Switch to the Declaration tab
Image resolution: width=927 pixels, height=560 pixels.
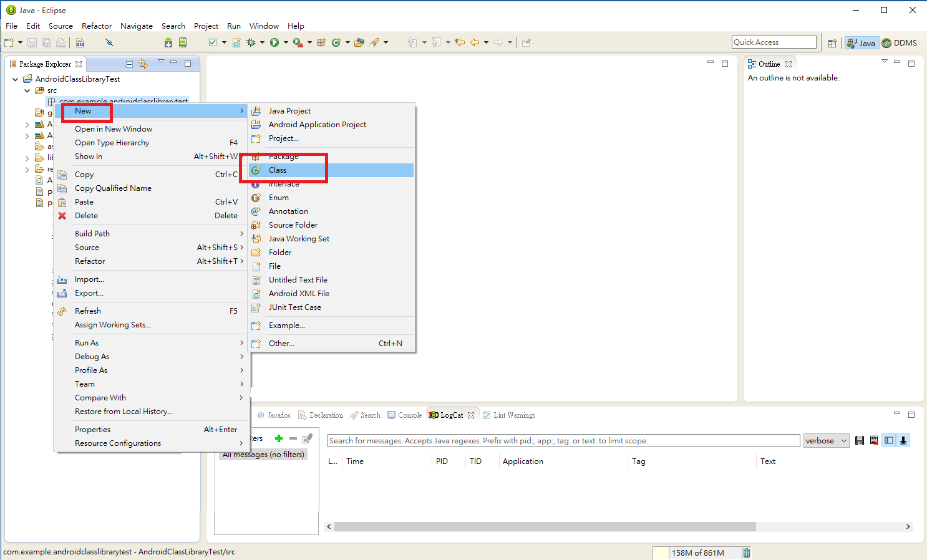pyautogui.click(x=321, y=415)
